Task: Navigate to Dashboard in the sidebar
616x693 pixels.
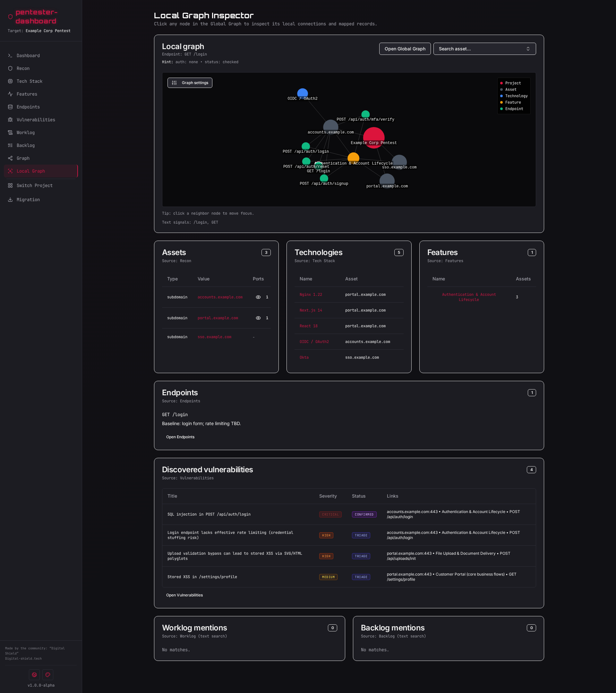Action: (10, 55)
